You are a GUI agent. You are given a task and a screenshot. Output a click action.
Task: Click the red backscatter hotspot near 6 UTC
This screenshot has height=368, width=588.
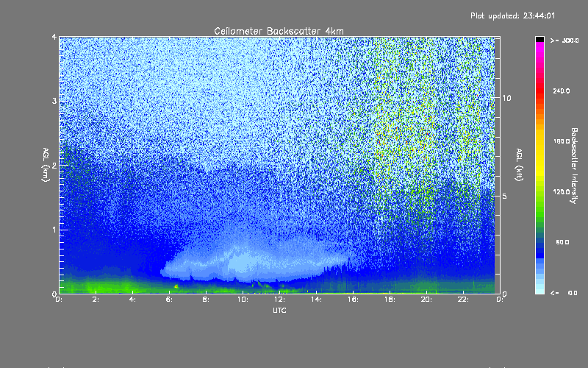point(176,286)
